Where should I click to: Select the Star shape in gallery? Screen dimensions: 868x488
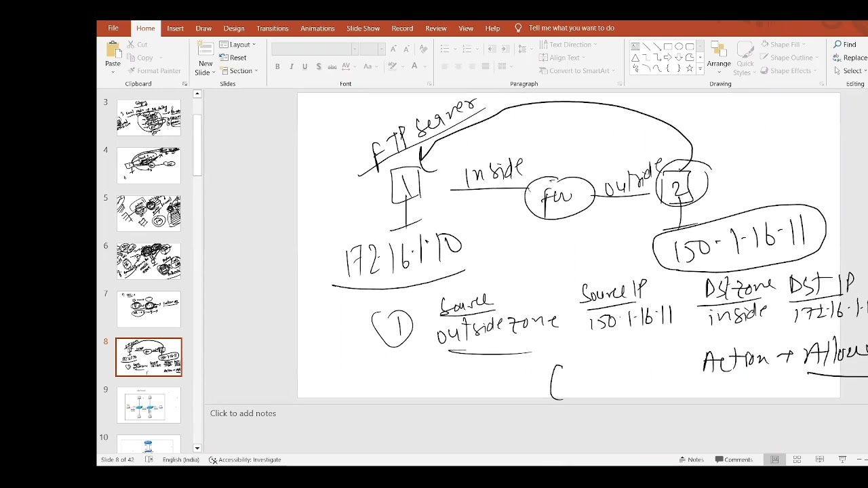690,68
